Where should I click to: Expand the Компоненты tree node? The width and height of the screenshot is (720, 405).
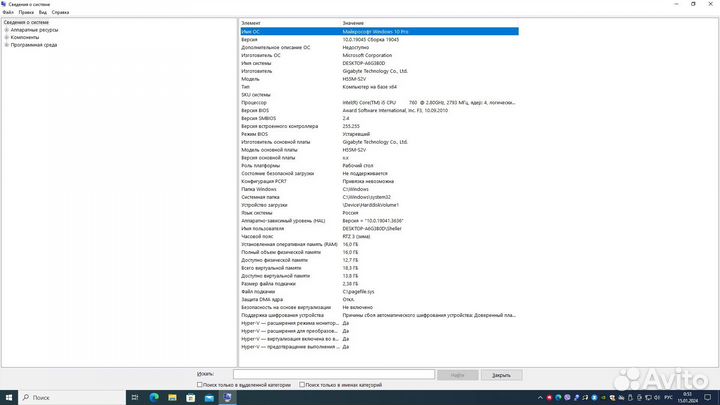(x=6, y=37)
